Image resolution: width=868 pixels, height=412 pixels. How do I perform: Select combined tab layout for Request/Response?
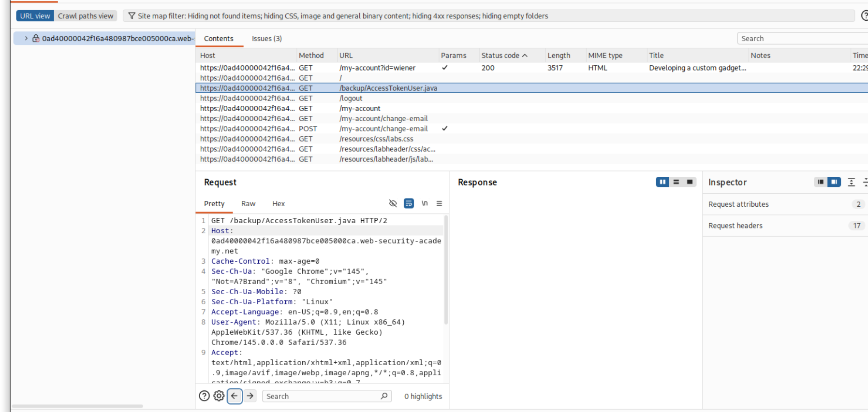click(690, 182)
